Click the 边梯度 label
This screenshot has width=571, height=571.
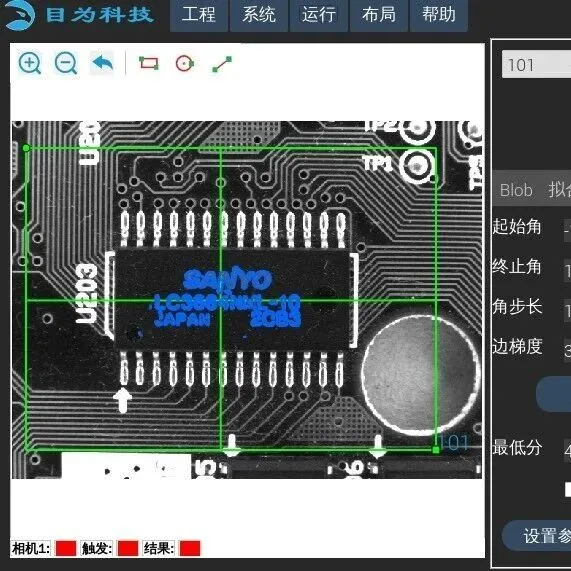click(x=517, y=347)
